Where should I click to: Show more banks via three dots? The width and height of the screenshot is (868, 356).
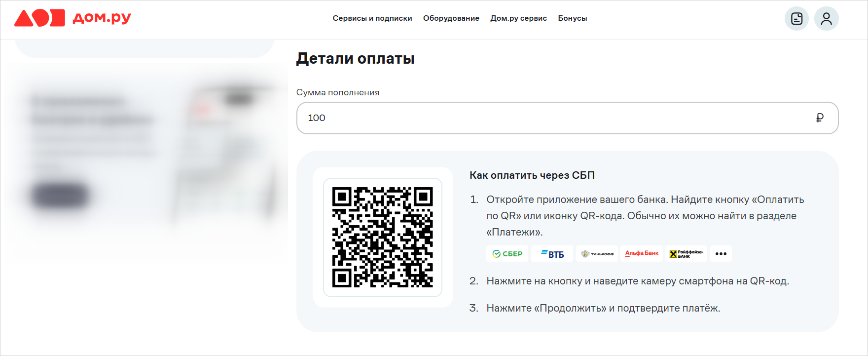coord(721,254)
